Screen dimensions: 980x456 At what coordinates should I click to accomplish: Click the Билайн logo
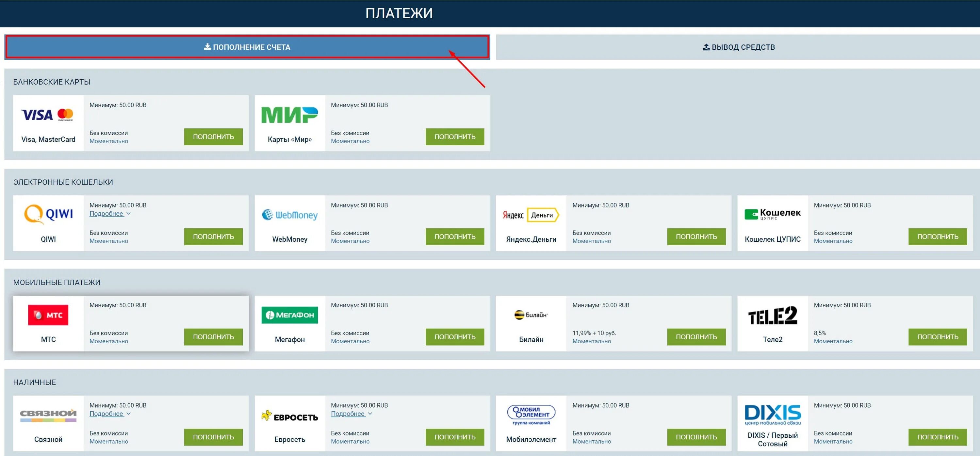531,315
